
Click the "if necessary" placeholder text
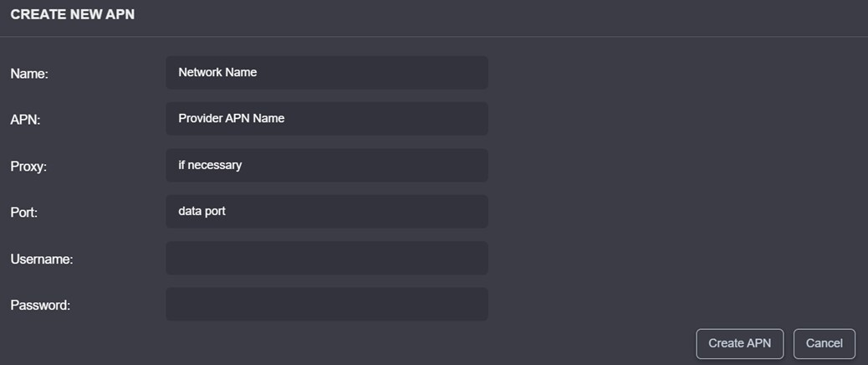(x=210, y=166)
